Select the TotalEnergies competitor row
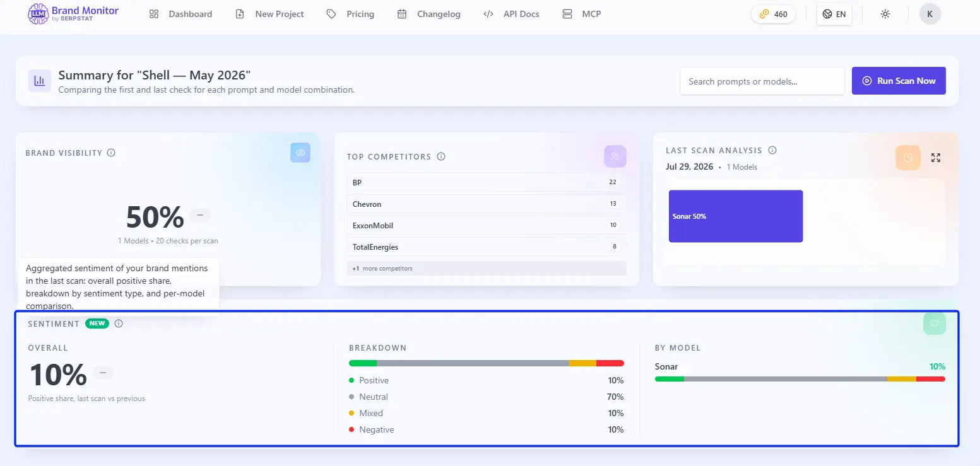The image size is (980, 466). pos(487,247)
